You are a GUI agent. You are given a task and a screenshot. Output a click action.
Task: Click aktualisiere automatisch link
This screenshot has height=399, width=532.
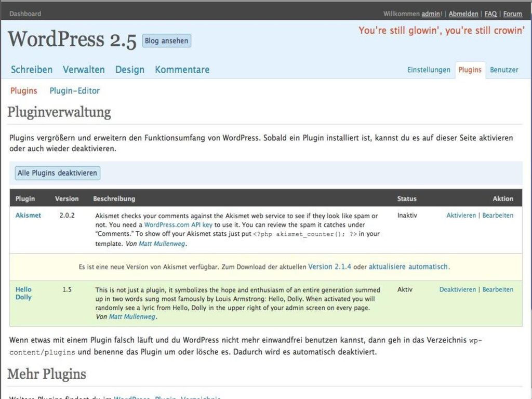point(408,267)
